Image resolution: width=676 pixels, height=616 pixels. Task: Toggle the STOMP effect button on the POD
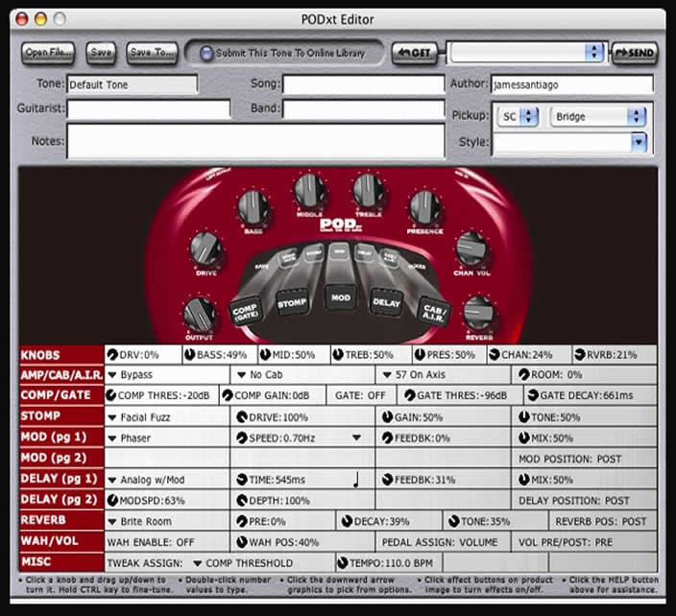coord(292,303)
